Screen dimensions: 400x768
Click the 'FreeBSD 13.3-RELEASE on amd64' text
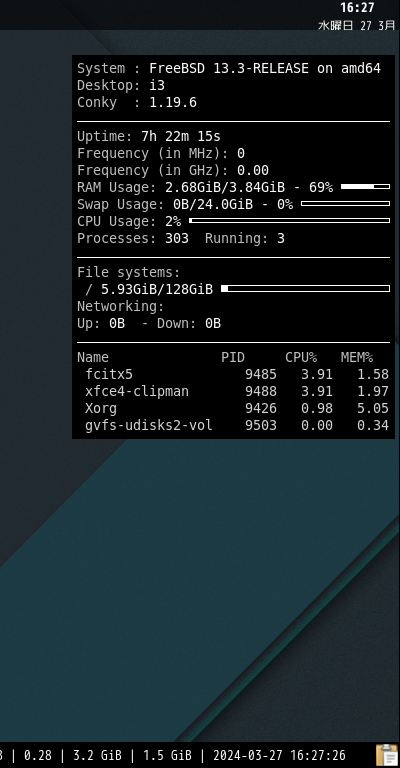[x=265, y=68]
